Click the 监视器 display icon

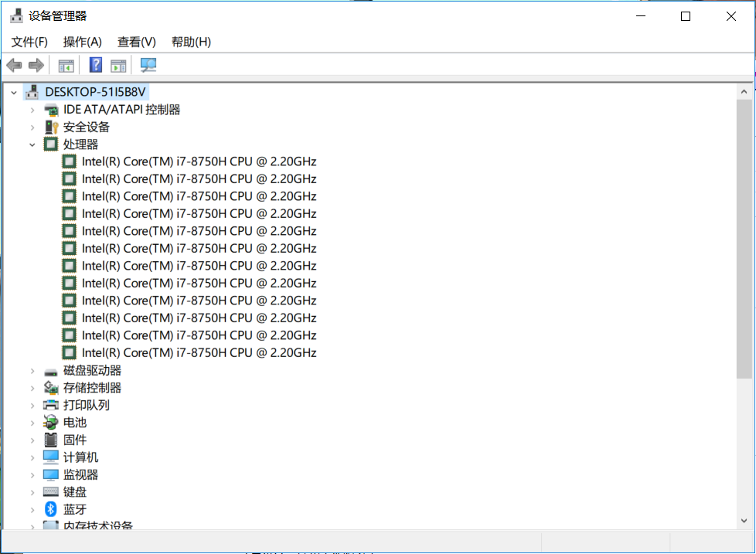[50, 474]
